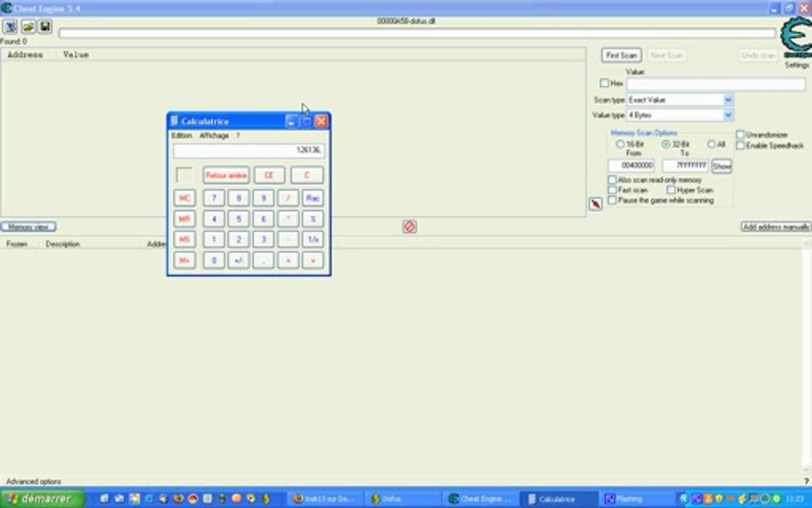The height and width of the screenshot is (508, 812).
Task: Open the Scan type Exact Value dropdown
Action: pyautogui.click(x=680, y=100)
